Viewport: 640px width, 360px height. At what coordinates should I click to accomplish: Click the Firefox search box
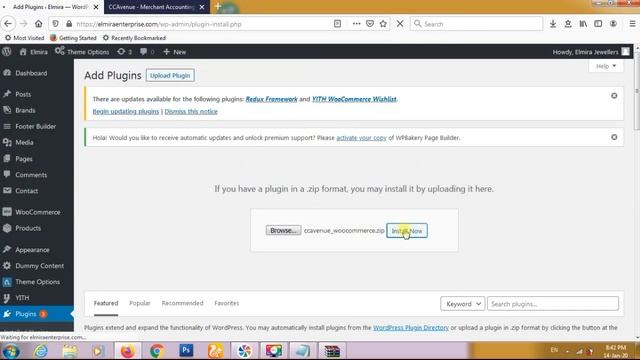pos(477,24)
